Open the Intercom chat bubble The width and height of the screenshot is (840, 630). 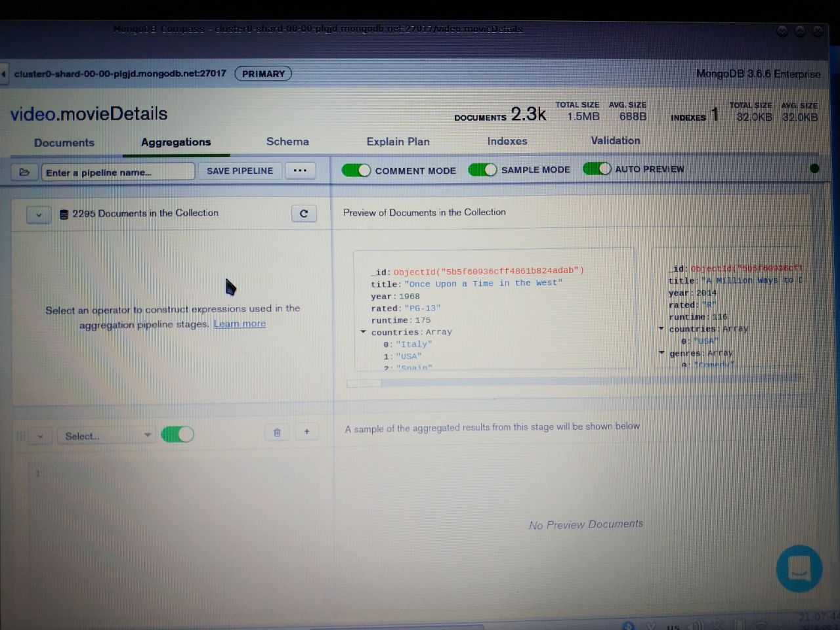click(x=799, y=569)
